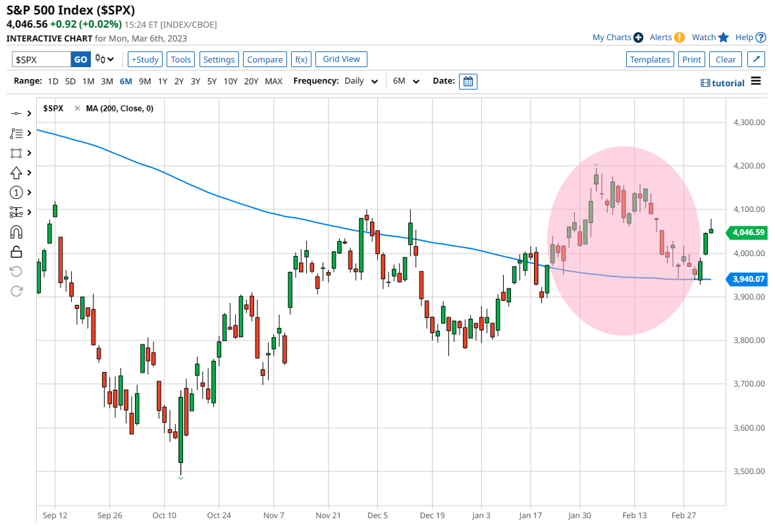This screenshot has height=532, width=775.
Task: Select the 1Y range
Action: (163, 81)
